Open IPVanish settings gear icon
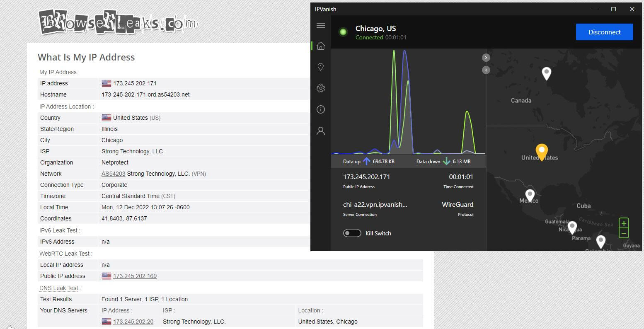Screen dimensions: 644x329 tap(320, 88)
